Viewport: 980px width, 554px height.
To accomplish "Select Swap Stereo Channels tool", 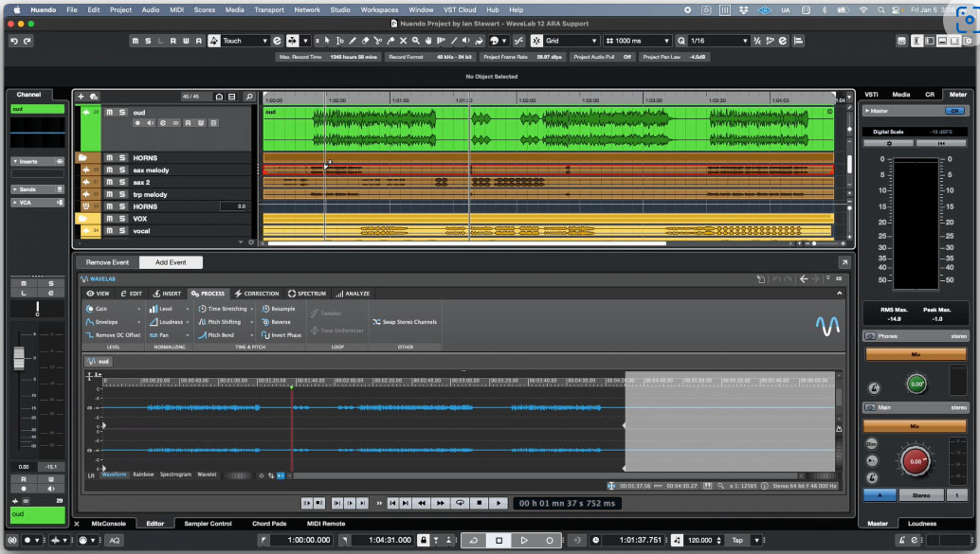I will 405,322.
